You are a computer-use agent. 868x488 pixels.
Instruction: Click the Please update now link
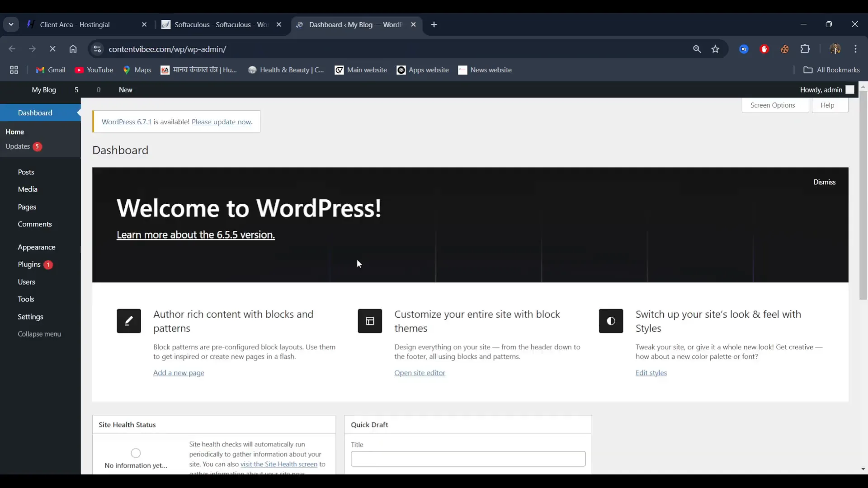(222, 122)
